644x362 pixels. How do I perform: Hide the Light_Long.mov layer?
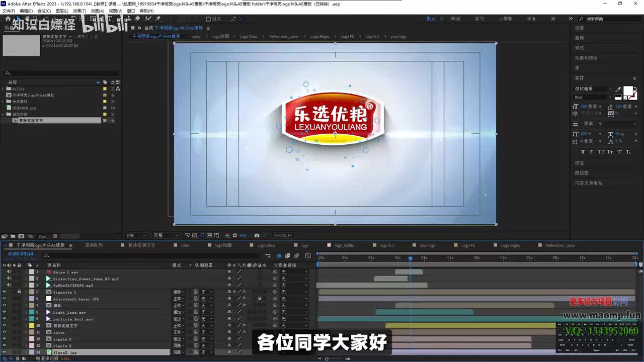point(5,312)
